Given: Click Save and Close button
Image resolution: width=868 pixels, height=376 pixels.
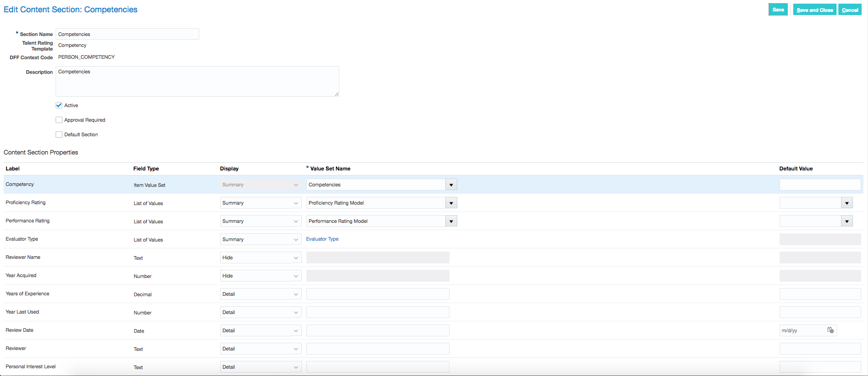Looking at the screenshot, I should click(815, 10).
